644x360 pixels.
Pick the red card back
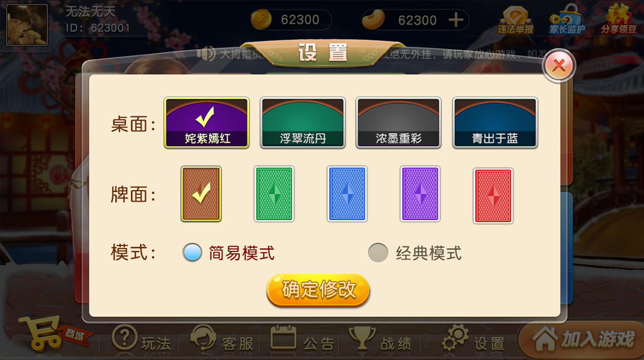493,196
